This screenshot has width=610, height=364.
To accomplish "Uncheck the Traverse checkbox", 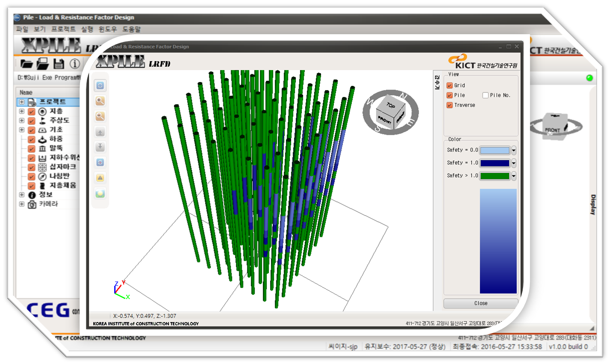I will click(449, 105).
